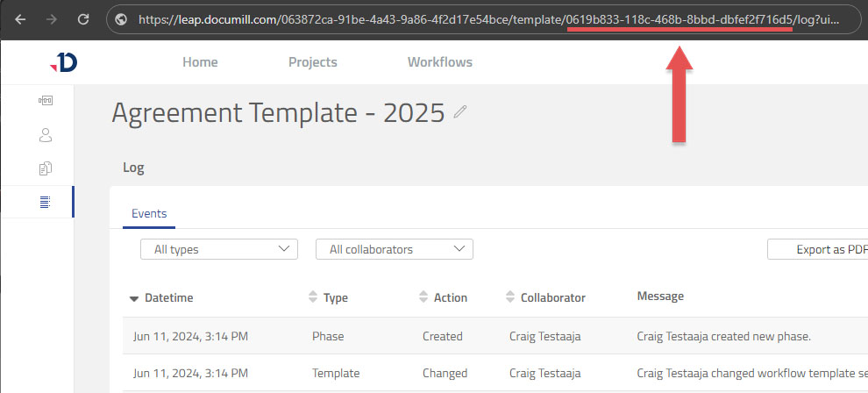This screenshot has width=868, height=393.
Task: Click the browser back arrow
Action: click(21, 18)
